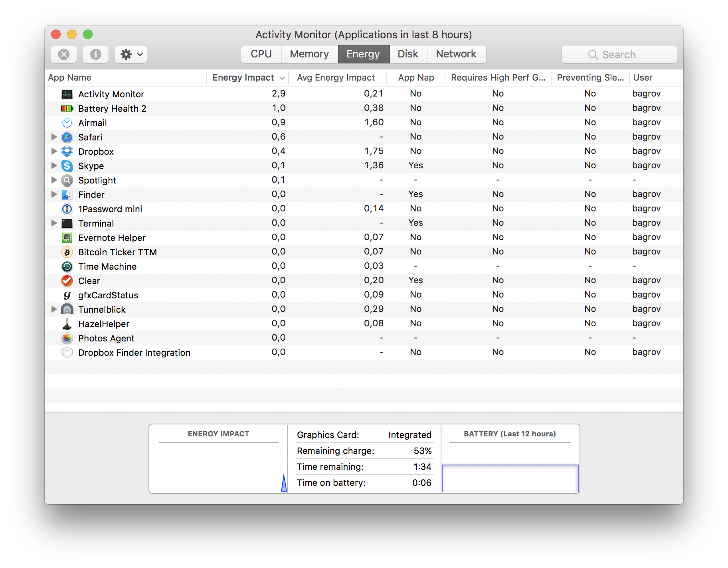Image resolution: width=728 pixels, height=568 pixels.
Task: Select the Evernote Helper row name
Action: [x=112, y=238]
